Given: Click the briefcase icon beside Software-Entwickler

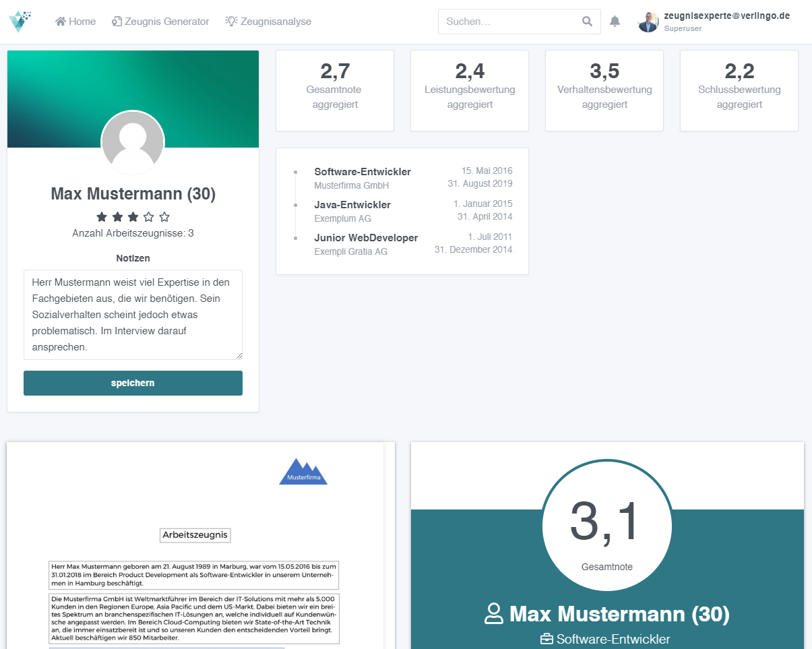Looking at the screenshot, I should (x=546, y=639).
